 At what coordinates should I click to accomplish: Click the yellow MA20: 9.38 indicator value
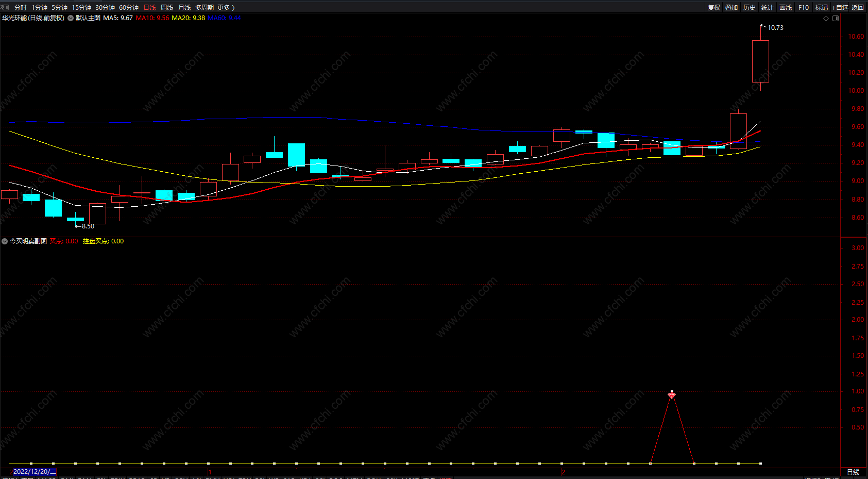click(x=188, y=18)
